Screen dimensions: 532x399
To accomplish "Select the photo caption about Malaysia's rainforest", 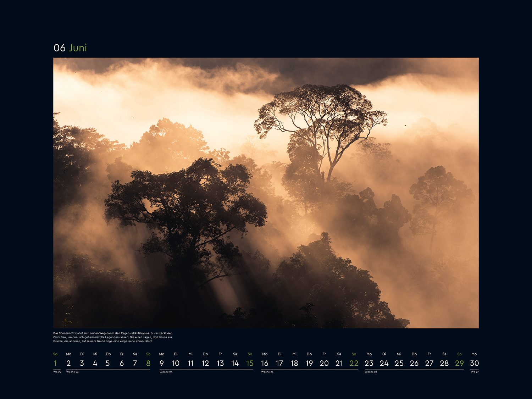I will pyautogui.click(x=113, y=337).
